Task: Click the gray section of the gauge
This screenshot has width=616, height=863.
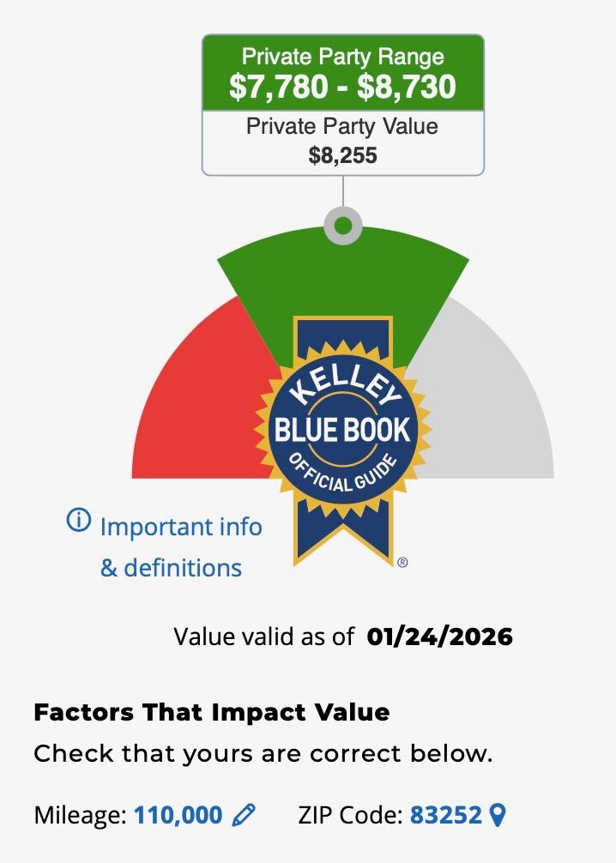Action: [489, 403]
